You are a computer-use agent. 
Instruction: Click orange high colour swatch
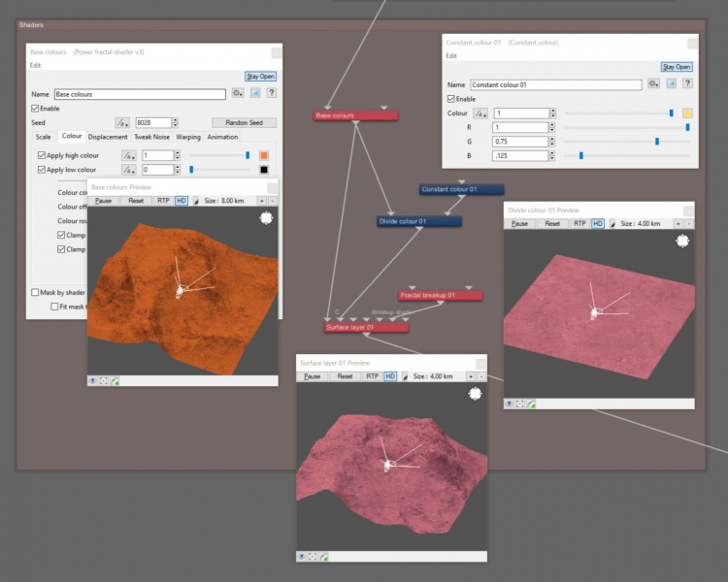(264, 155)
